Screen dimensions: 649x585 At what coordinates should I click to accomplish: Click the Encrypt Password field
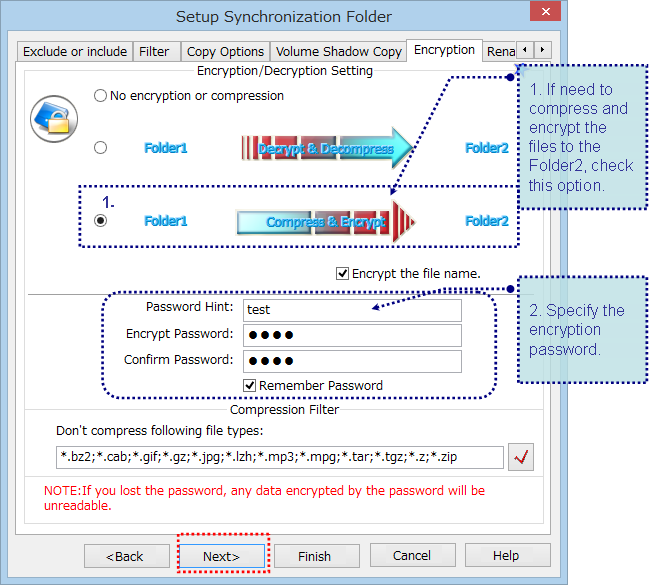(352, 335)
